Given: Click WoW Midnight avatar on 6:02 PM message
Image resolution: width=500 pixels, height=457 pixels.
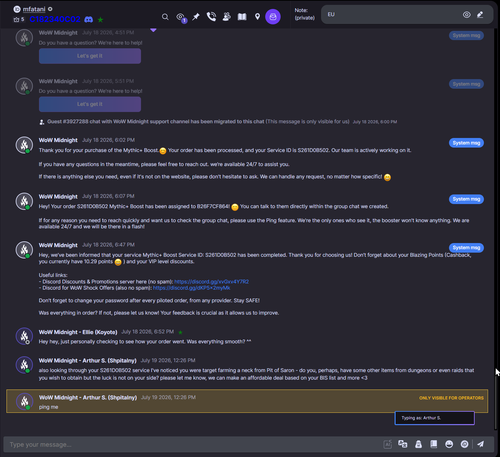Looking at the screenshot, I should click(x=24, y=145).
